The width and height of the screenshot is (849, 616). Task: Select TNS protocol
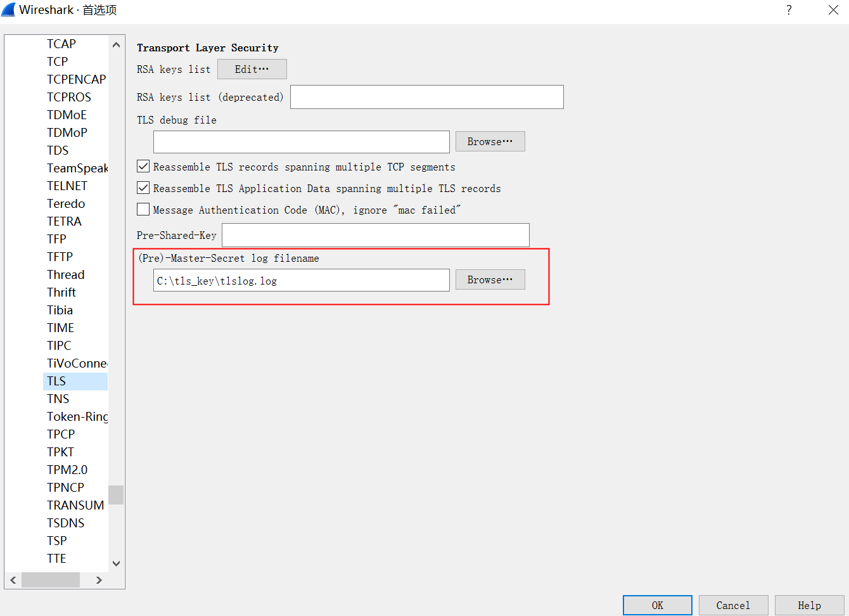click(58, 399)
